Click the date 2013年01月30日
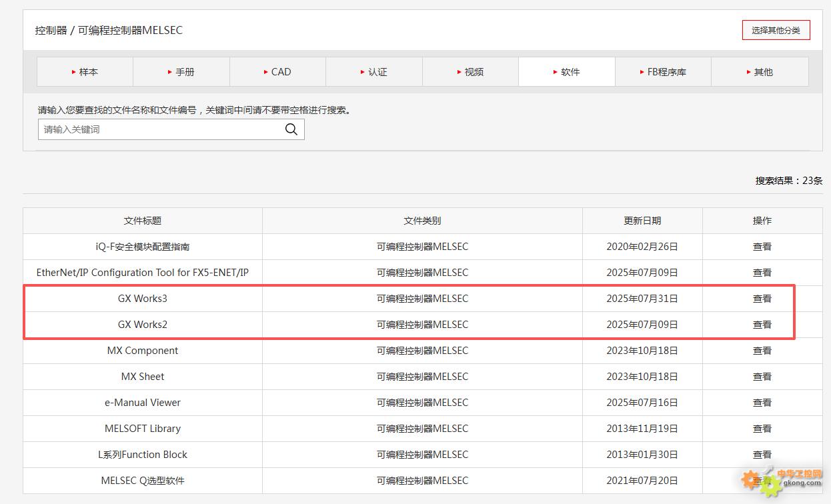Image resolution: width=831 pixels, height=504 pixels. [642, 455]
